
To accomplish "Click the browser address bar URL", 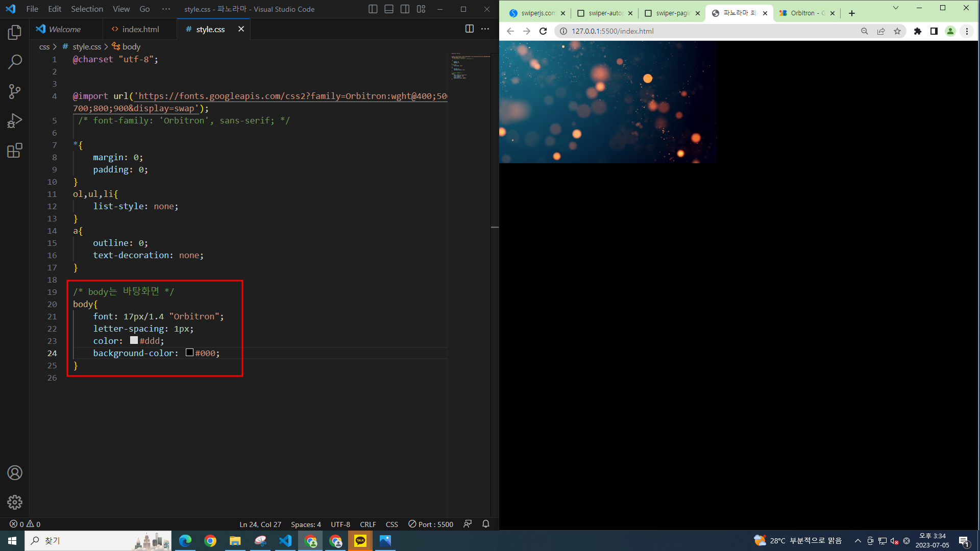I will point(612,31).
